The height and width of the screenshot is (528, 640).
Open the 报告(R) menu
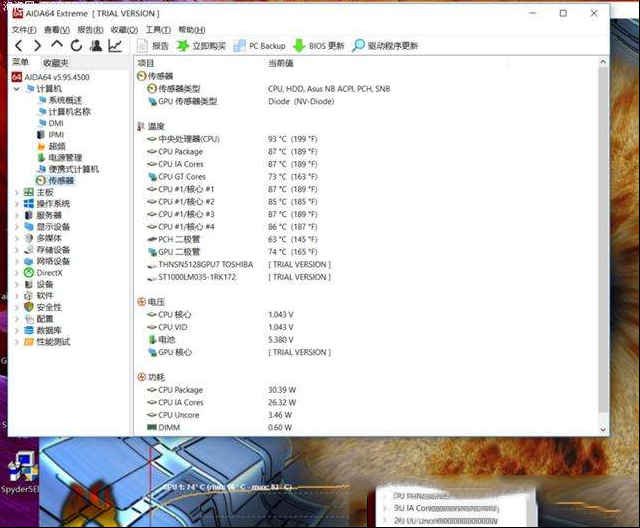coord(90,30)
